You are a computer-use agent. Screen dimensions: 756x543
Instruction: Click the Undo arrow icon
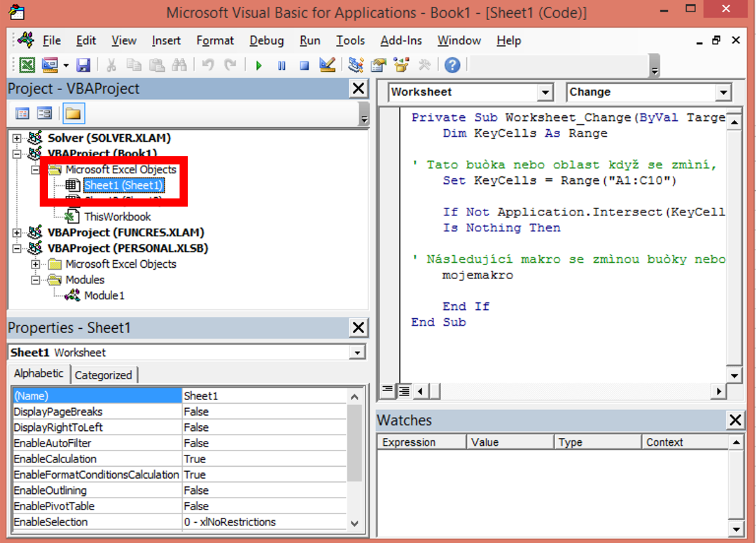[x=208, y=65]
